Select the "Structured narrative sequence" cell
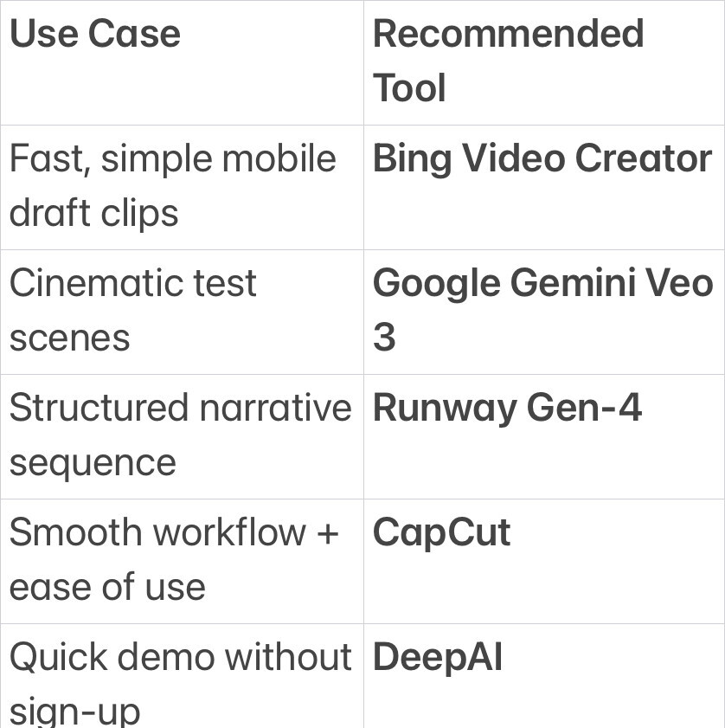The height and width of the screenshot is (728, 725). (180, 435)
